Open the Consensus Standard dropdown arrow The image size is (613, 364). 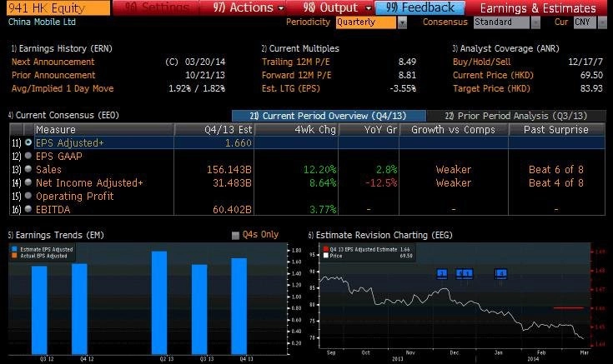click(535, 22)
